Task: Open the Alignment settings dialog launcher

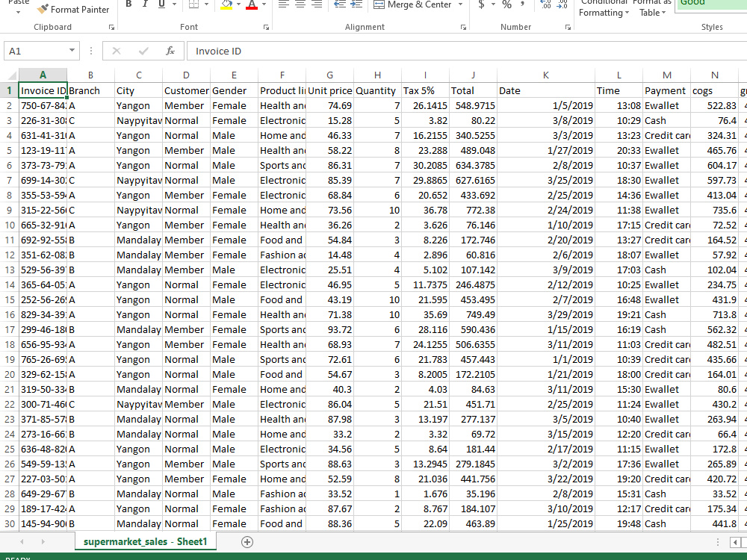Action: 464,28
